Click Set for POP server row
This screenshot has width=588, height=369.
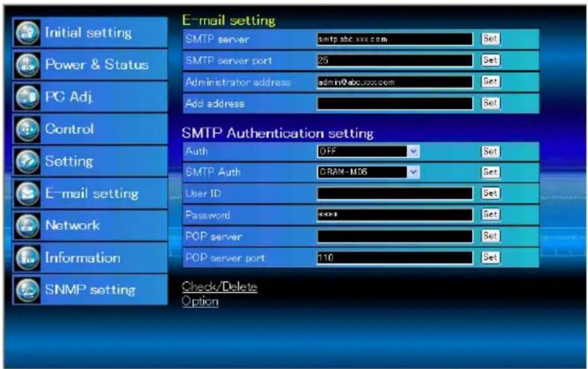tap(491, 236)
